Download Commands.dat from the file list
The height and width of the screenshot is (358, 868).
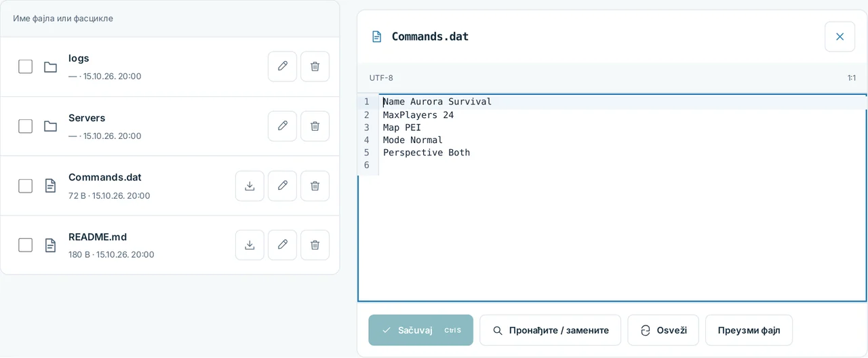[250, 186]
